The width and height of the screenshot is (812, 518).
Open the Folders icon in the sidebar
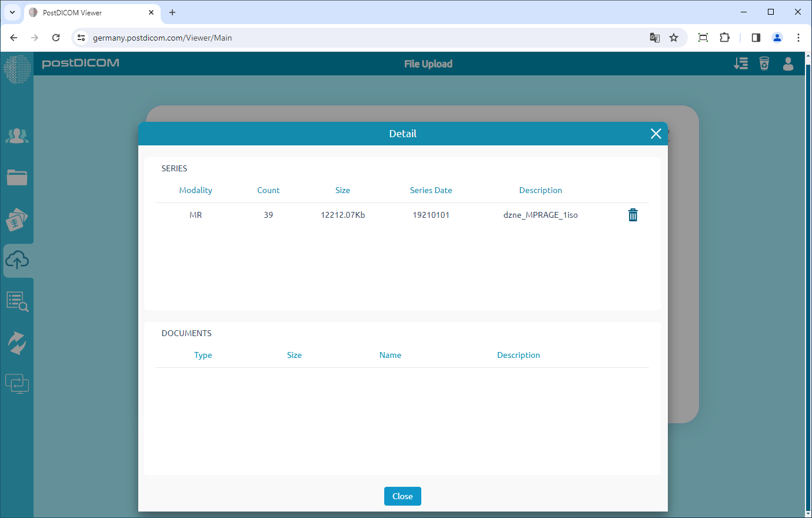click(17, 177)
